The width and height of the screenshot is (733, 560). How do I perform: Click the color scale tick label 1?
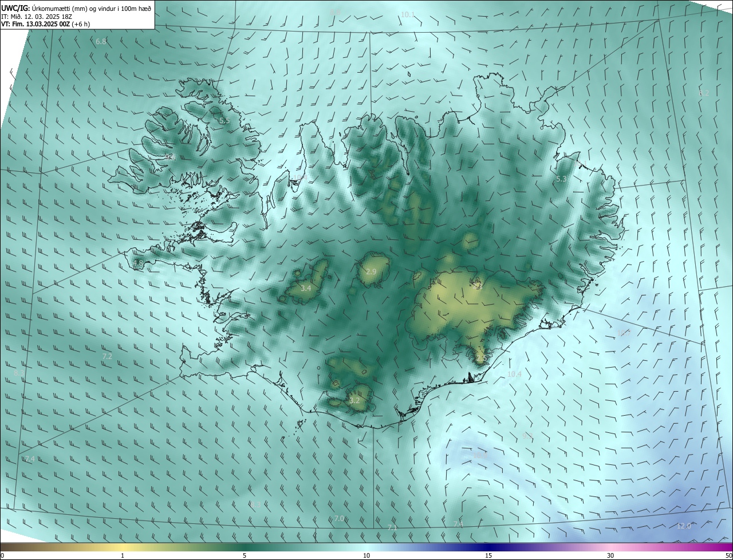tap(123, 555)
